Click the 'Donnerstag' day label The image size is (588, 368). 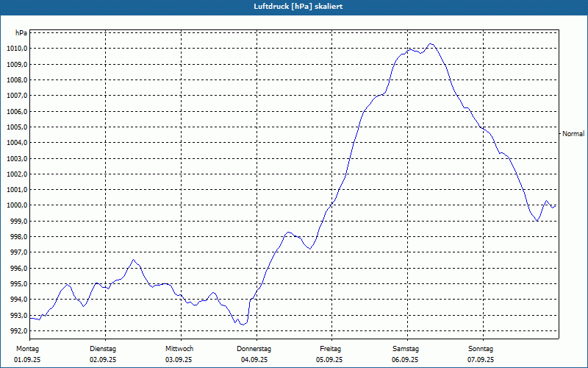254,349
